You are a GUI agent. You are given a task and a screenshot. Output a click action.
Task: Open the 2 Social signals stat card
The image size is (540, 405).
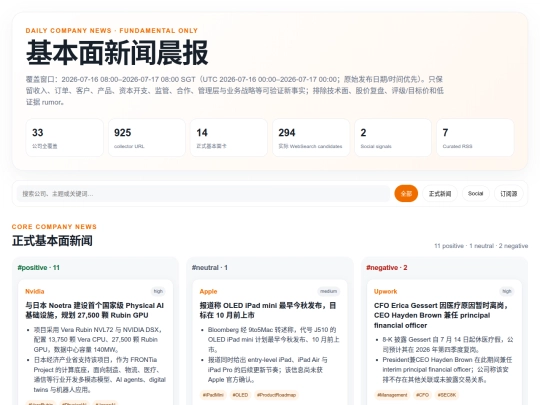point(393,138)
